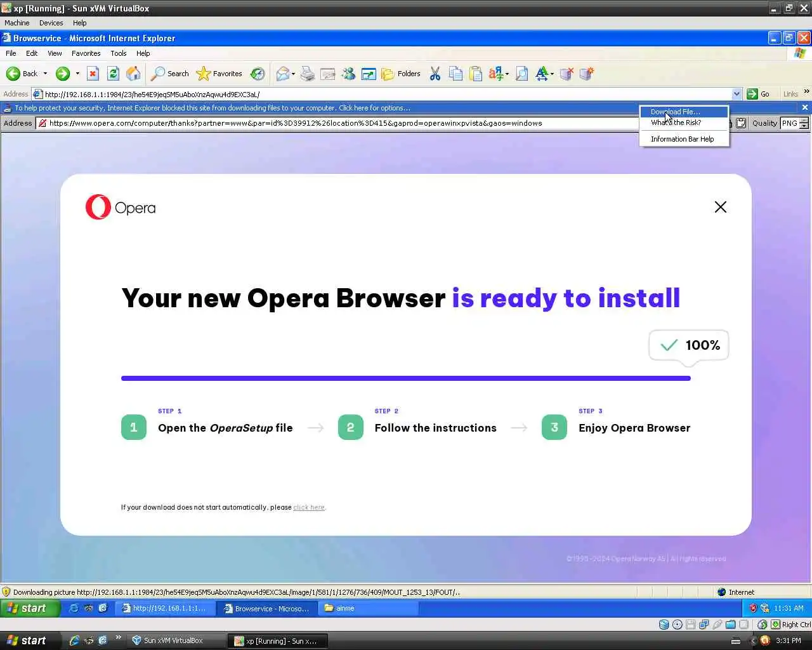Refresh the page using the toolbar icon
Screen dimensions: 812x650
(x=113, y=74)
